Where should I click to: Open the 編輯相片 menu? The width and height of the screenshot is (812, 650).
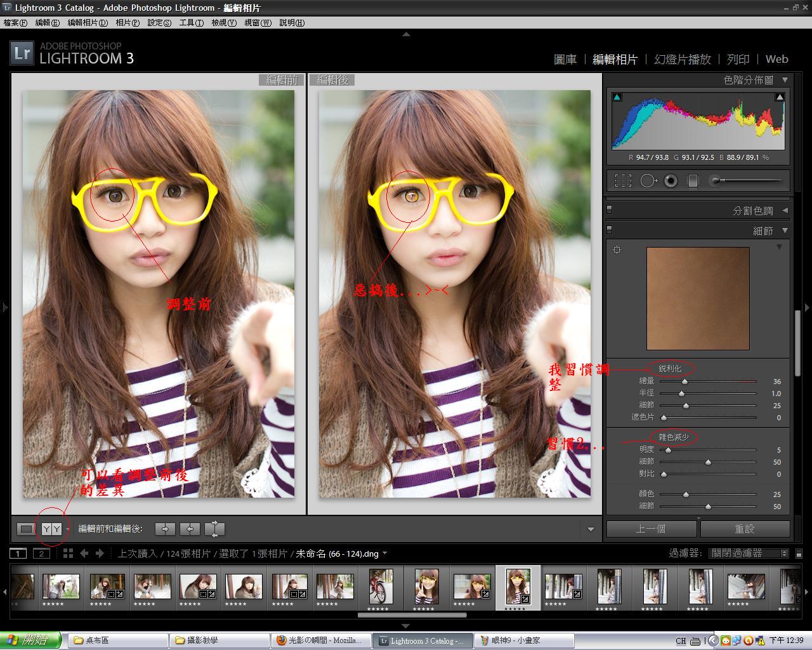pos(88,23)
